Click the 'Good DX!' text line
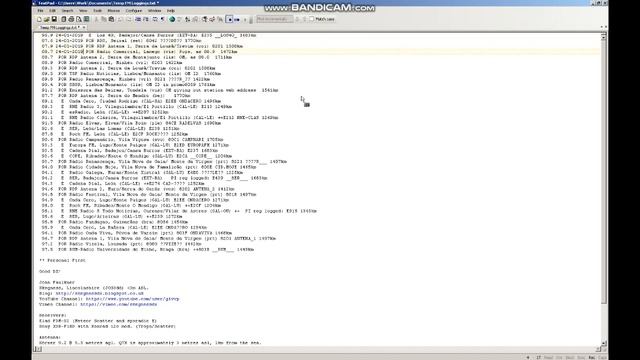 (50, 271)
